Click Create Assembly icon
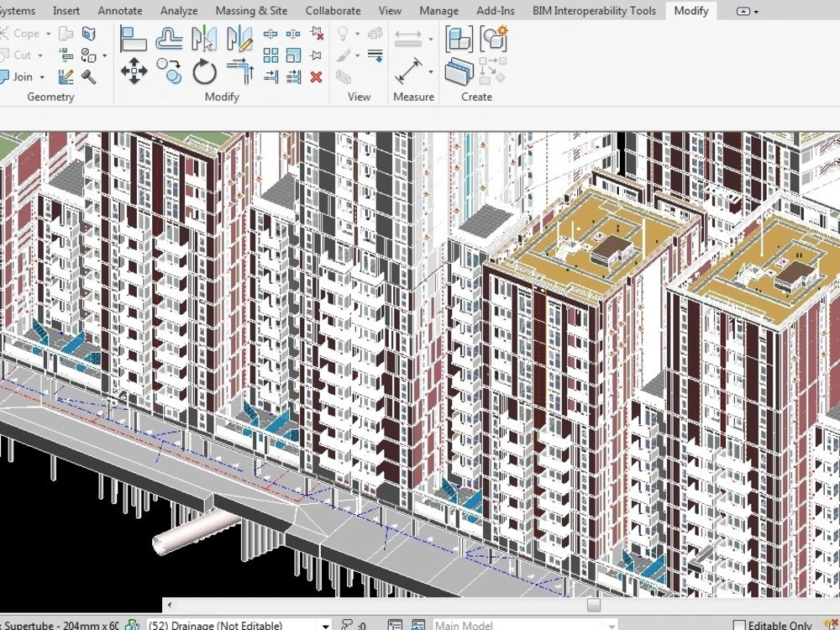Image resolution: width=840 pixels, height=630 pixels. click(459, 39)
